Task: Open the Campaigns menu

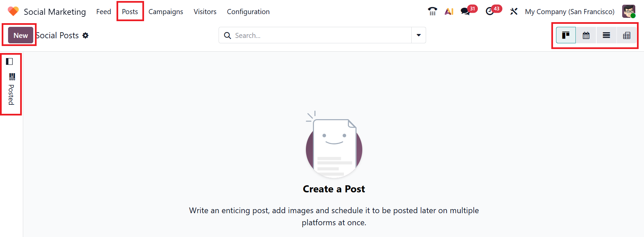Action: point(166,12)
